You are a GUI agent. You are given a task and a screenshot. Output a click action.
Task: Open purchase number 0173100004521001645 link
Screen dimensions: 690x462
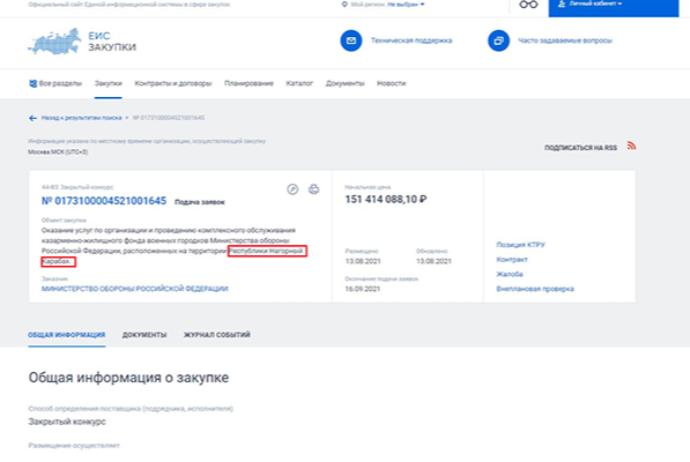click(x=103, y=201)
